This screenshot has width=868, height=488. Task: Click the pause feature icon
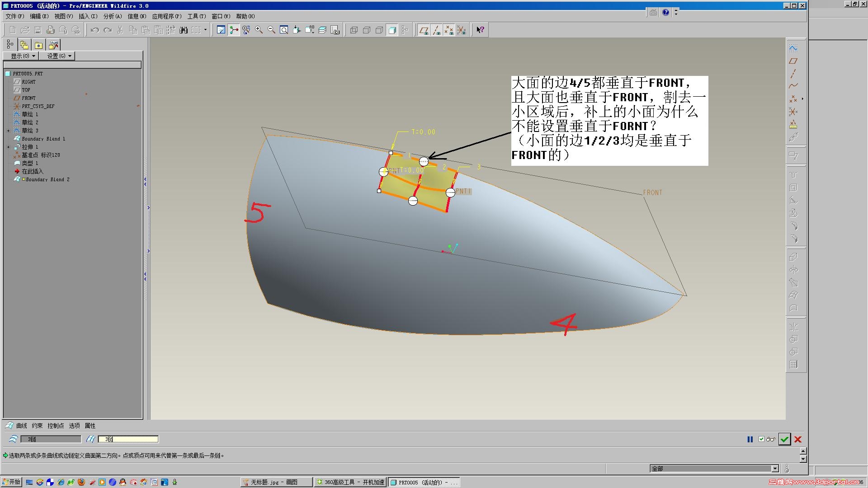(750, 439)
